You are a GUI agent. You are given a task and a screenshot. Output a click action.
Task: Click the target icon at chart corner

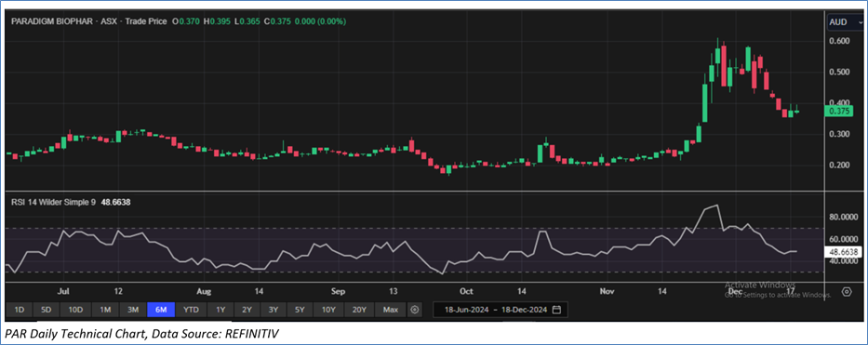(x=847, y=291)
